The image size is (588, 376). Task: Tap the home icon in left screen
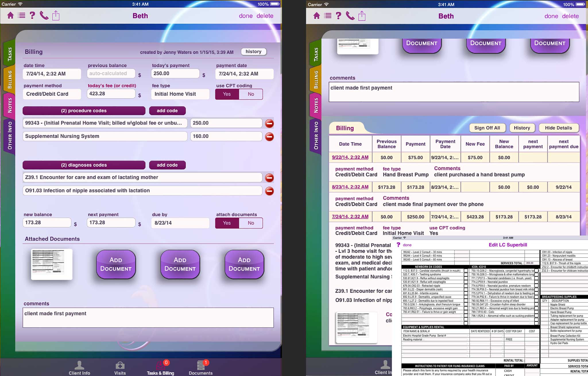(10, 16)
